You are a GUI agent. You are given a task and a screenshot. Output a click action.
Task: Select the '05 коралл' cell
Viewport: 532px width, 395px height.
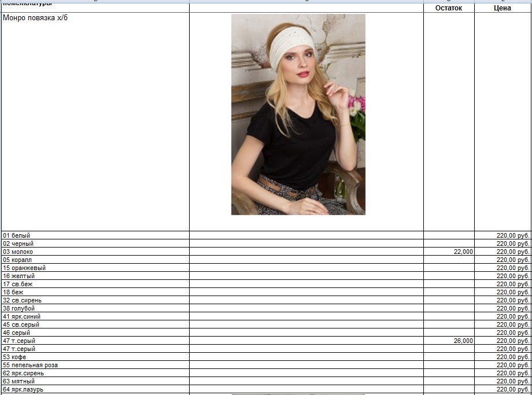95,260
